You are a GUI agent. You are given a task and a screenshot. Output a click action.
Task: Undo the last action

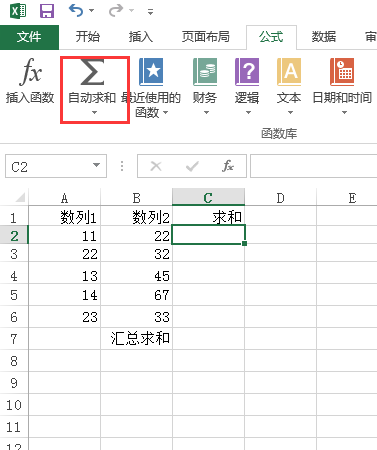75,11
